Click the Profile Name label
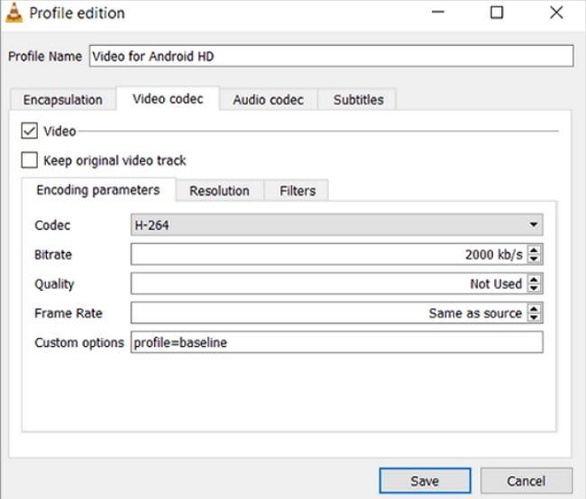This screenshot has width=586, height=499. pyautogui.click(x=45, y=56)
